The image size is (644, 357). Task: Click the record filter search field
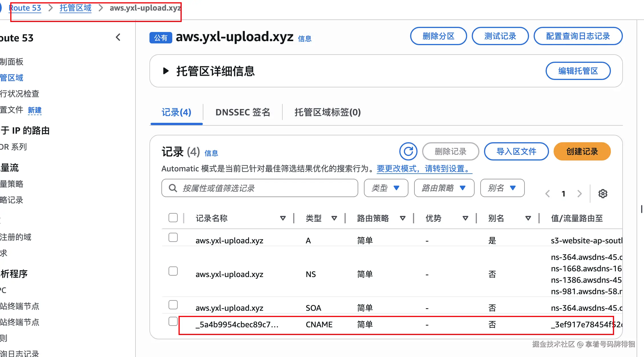click(260, 188)
